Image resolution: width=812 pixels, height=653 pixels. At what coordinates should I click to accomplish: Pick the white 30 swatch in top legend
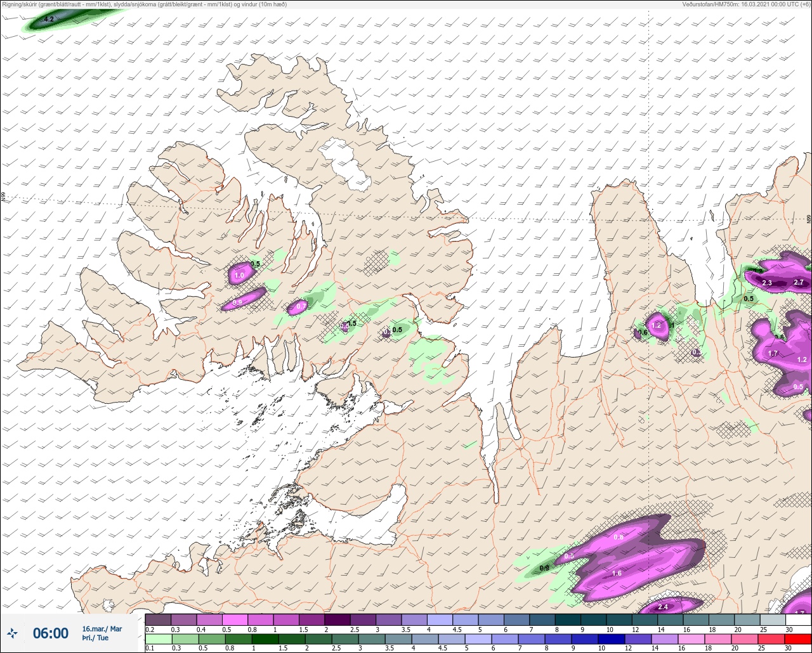tap(798, 619)
